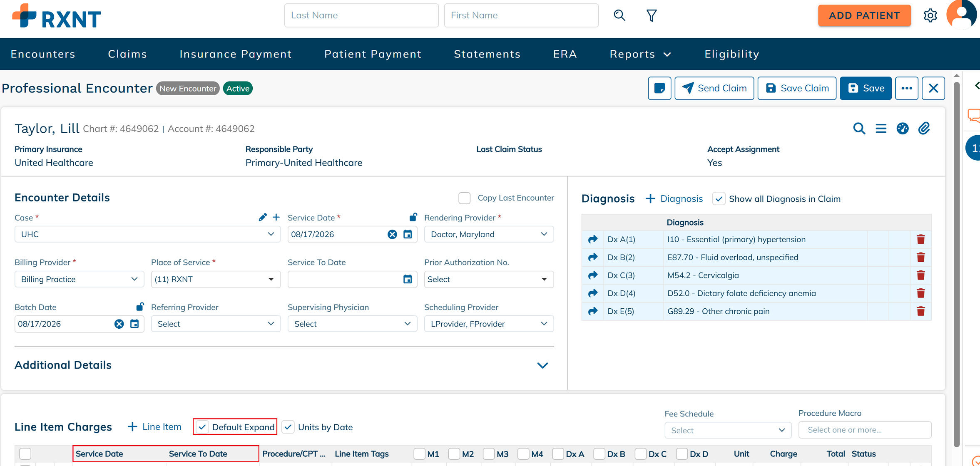980x466 pixels.
Task: Delete the D52.0 folate deficiency anemia diagnosis
Action: pos(921,293)
